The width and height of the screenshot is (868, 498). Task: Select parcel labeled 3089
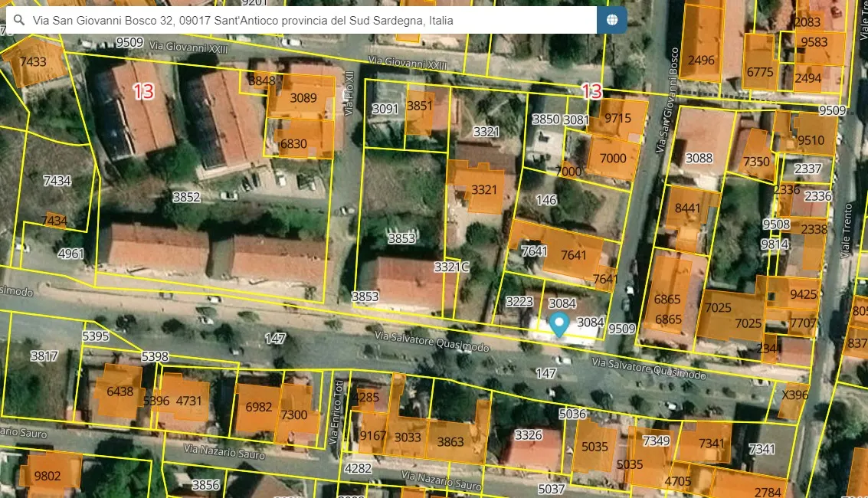[x=303, y=97]
